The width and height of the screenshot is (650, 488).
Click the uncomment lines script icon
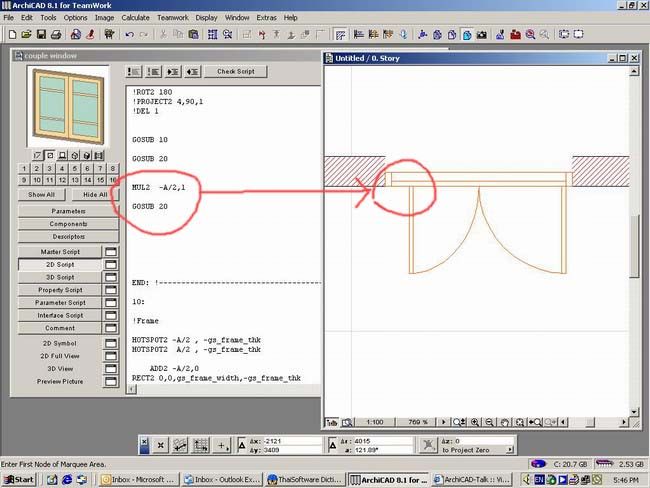(x=153, y=72)
